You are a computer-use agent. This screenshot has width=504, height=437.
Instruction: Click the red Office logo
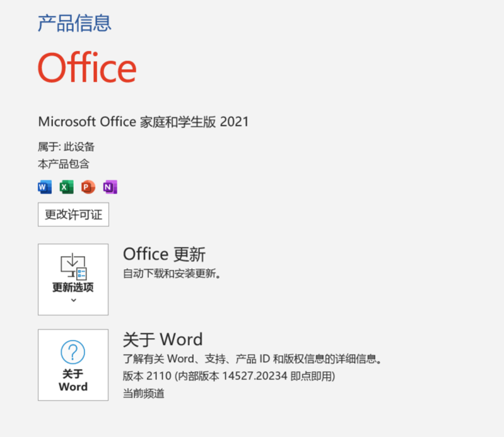(x=87, y=67)
